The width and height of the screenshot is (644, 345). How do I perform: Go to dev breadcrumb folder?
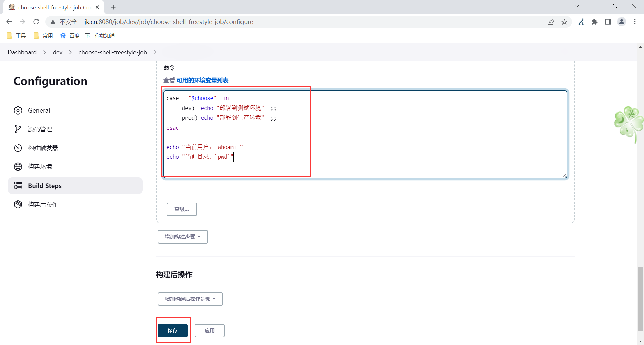58,52
